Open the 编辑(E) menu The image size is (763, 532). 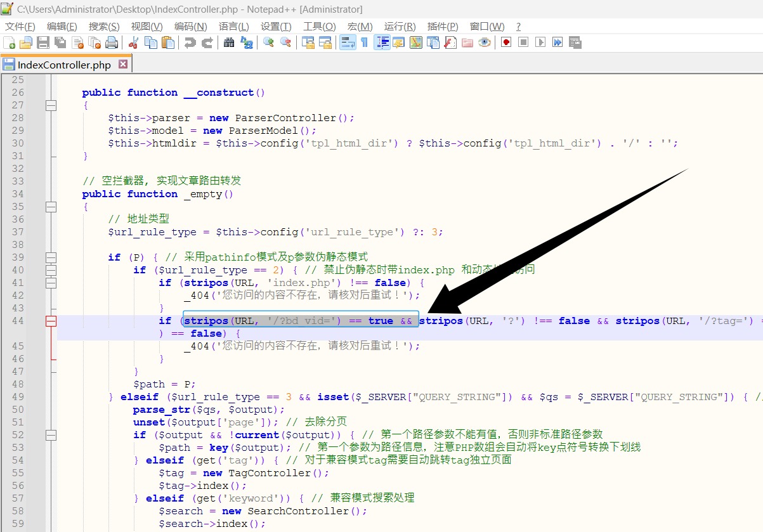(62, 26)
